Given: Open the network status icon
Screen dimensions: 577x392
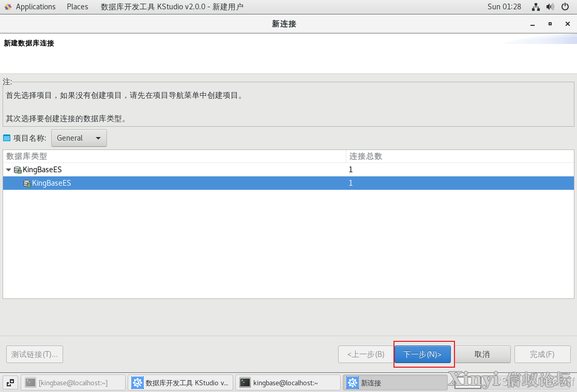Looking at the screenshot, I should [536, 7].
